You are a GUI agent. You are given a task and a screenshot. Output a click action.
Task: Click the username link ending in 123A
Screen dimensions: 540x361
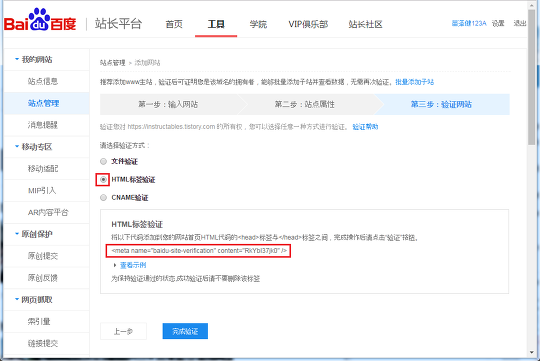pos(469,23)
